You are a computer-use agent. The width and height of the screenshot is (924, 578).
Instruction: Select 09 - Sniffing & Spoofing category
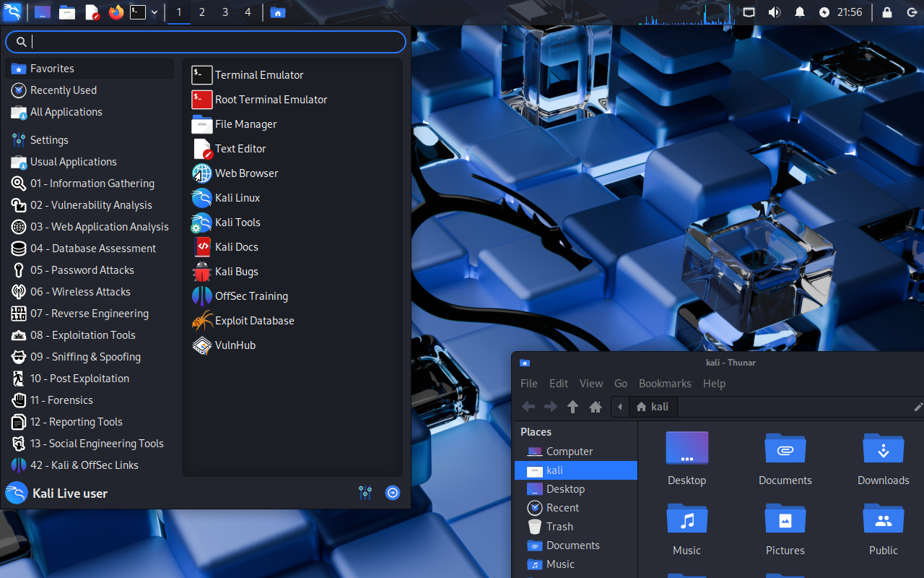click(90, 357)
